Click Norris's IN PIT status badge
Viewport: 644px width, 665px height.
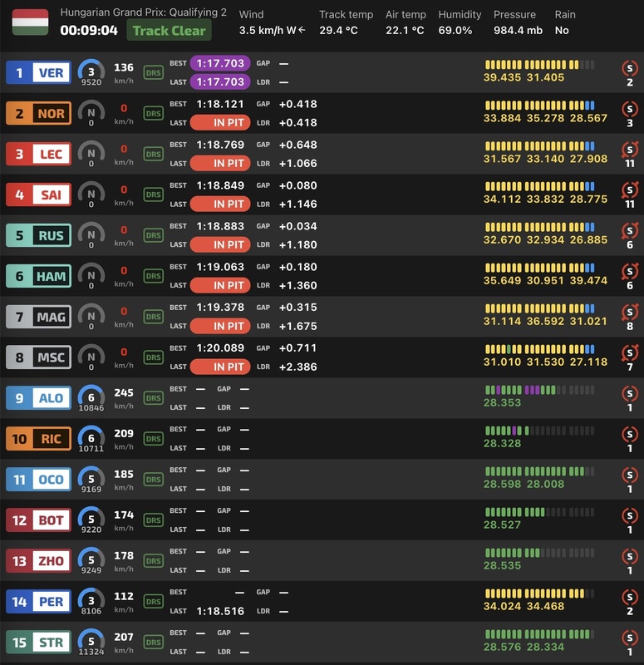pyautogui.click(x=220, y=123)
